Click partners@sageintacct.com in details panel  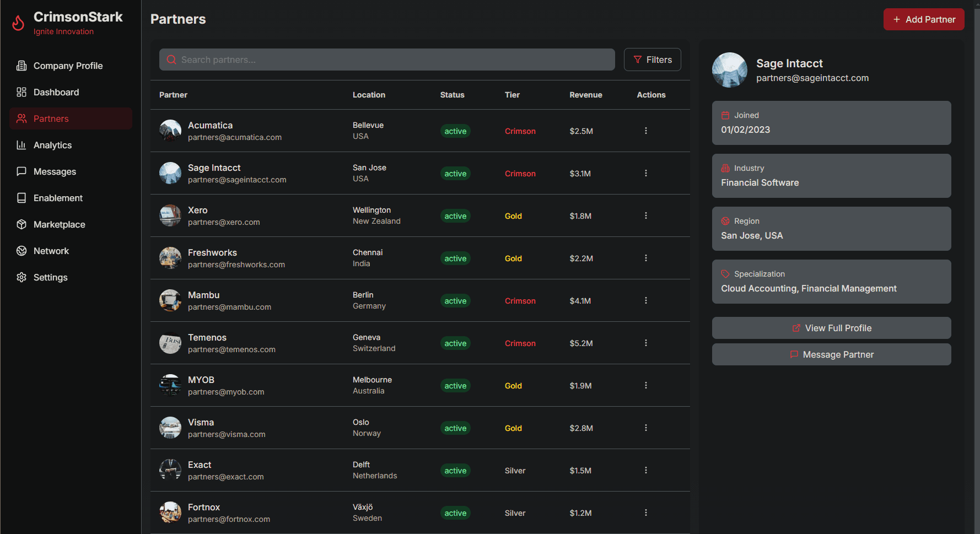pyautogui.click(x=812, y=78)
